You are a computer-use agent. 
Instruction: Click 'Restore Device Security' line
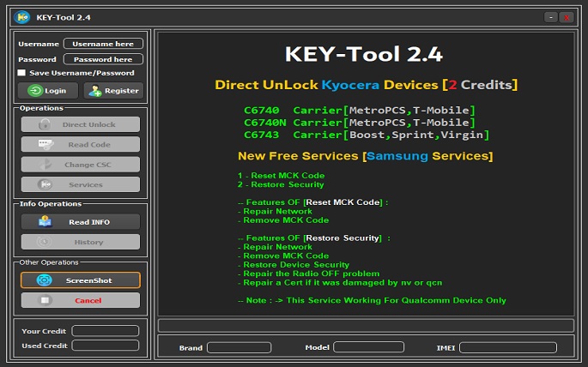coord(294,265)
